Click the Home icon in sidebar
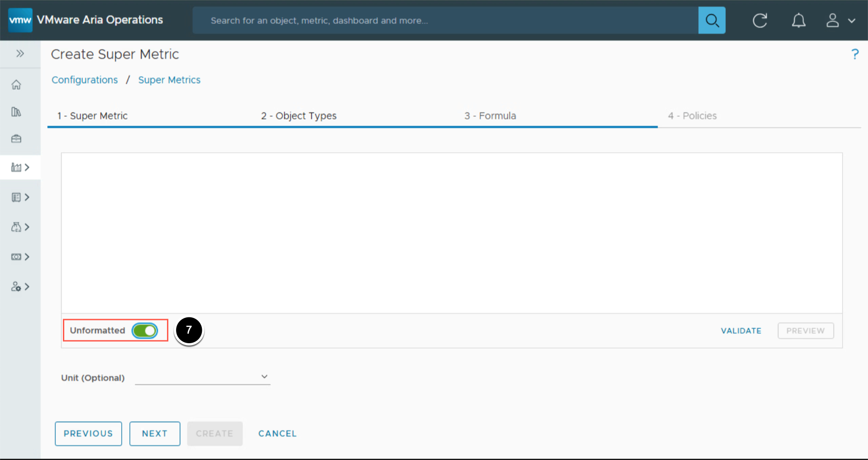This screenshot has width=868, height=460. point(16,85)
